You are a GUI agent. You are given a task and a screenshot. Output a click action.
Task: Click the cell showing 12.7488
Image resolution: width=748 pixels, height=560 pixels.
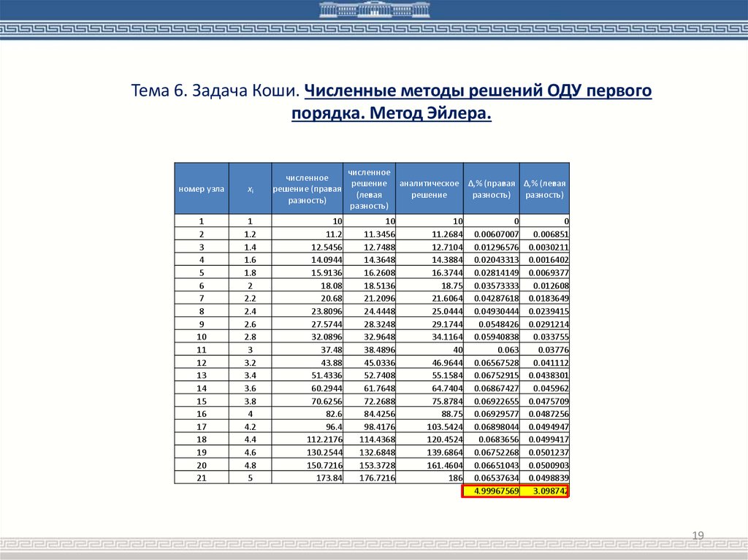tap(369, 247)
